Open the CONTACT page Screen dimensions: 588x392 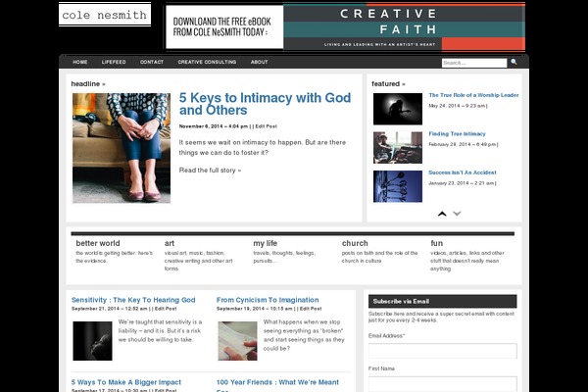point(152,62)
